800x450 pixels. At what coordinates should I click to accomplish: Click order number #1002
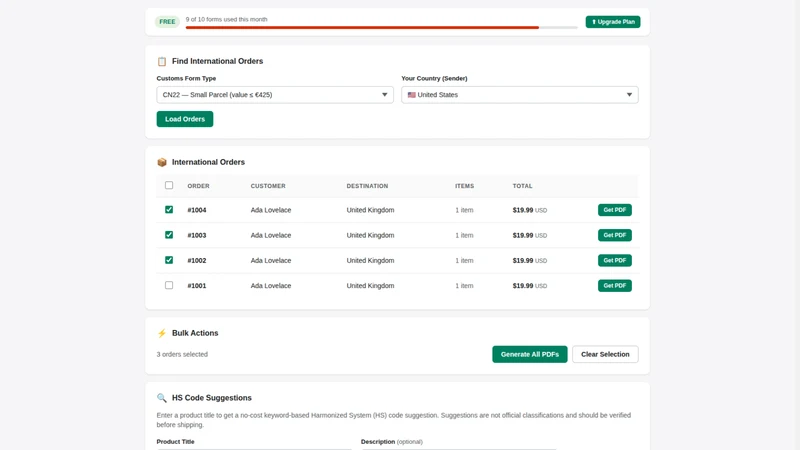click(197, 261)
